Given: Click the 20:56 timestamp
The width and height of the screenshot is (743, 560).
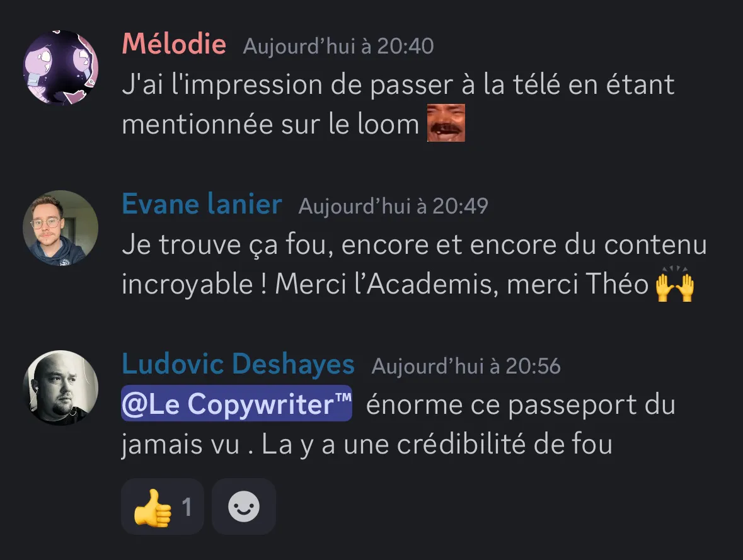Looking at the screenshot, I should point(466,366).
